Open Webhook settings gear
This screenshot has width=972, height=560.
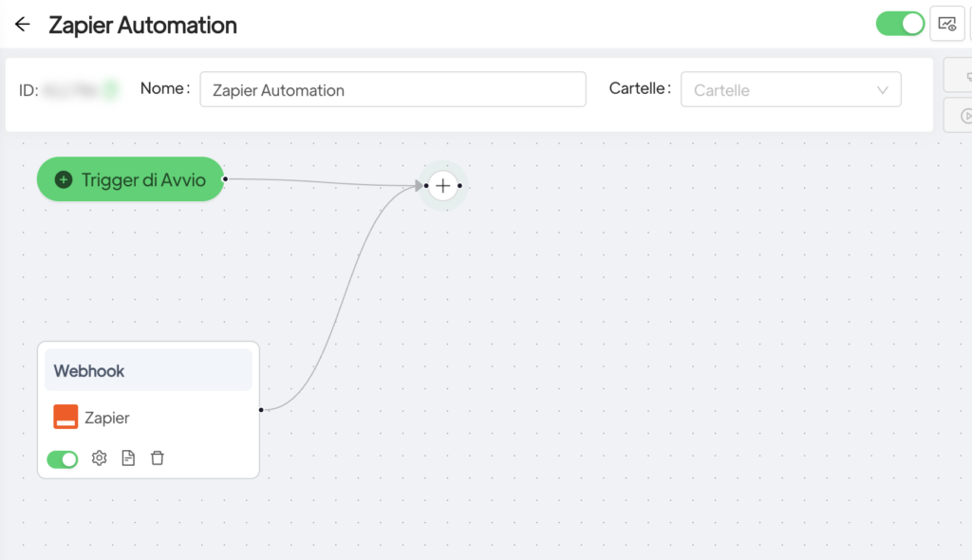(x=99, y=458)
